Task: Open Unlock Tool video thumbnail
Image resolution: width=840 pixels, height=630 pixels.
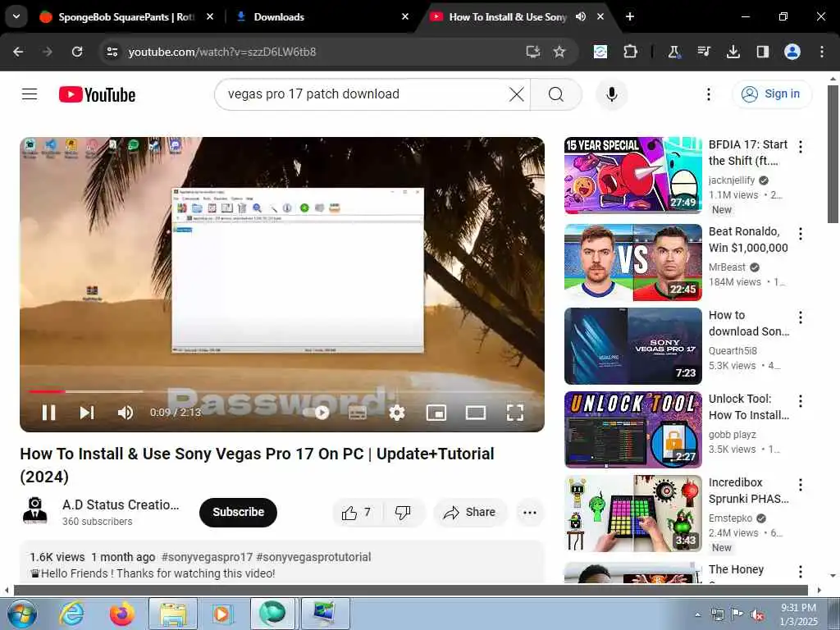Action: point(632,430)
